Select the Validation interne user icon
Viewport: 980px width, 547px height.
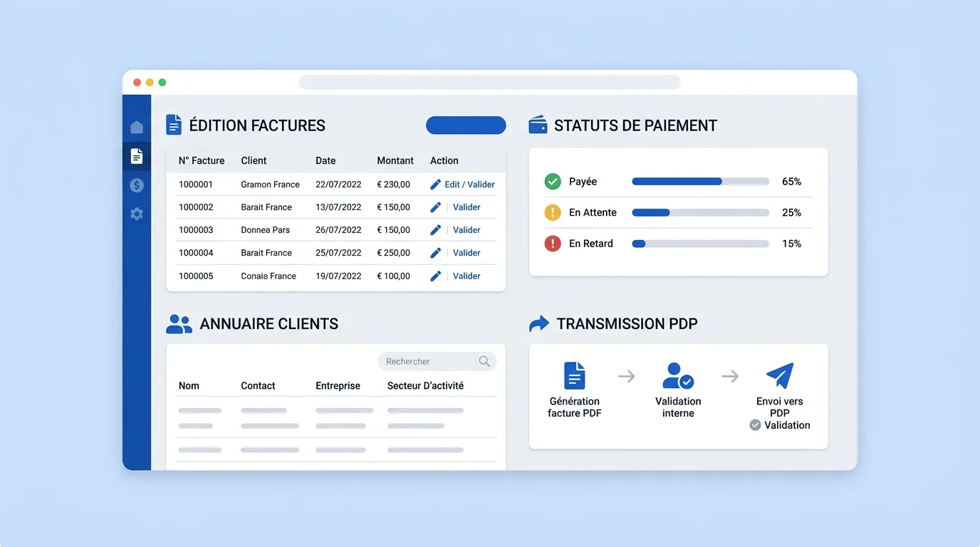[677, 375]
